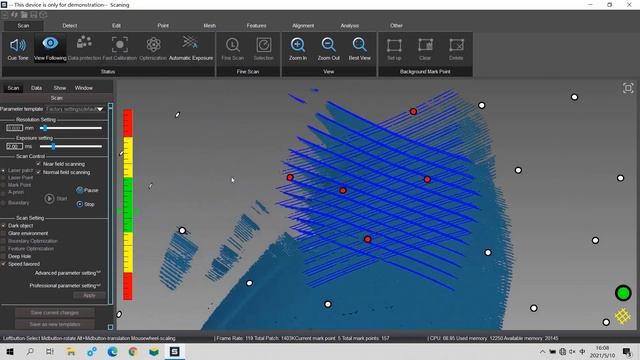The image size is (640, 360).
Task: Click the Data protection icon
Action: pos(84,43)
